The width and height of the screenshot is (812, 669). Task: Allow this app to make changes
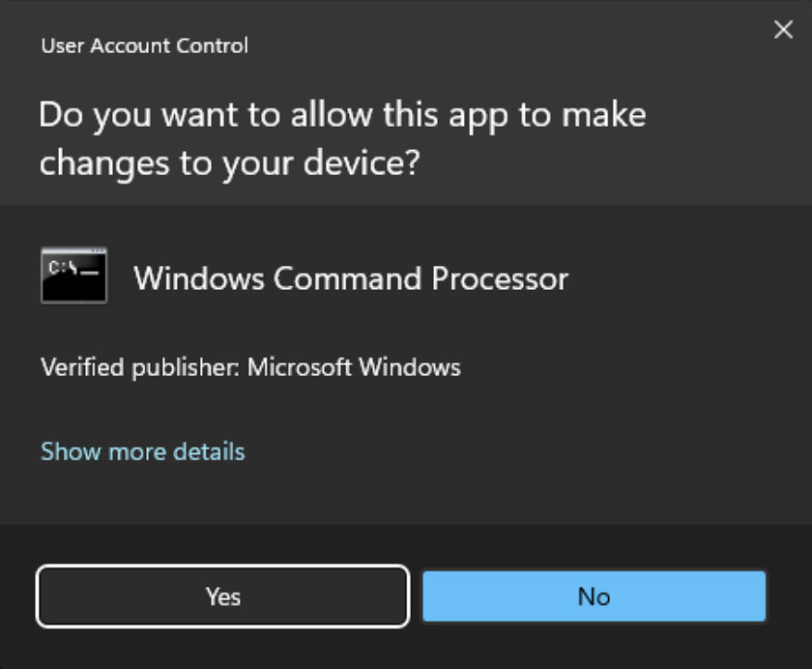click(x=222, y=596)
